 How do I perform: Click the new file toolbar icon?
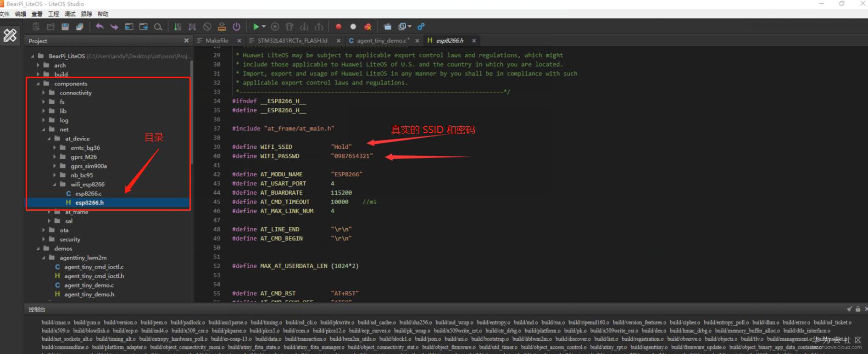(36, 27)
